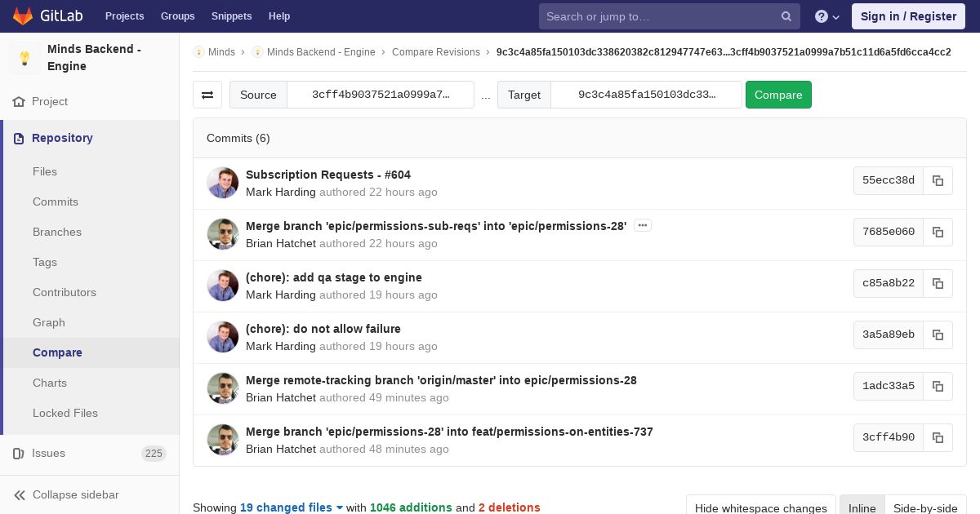Viewport: 980px width, 514px height.
Task: Open the Groups menu in navbar
Action: (x=177, y=16)
